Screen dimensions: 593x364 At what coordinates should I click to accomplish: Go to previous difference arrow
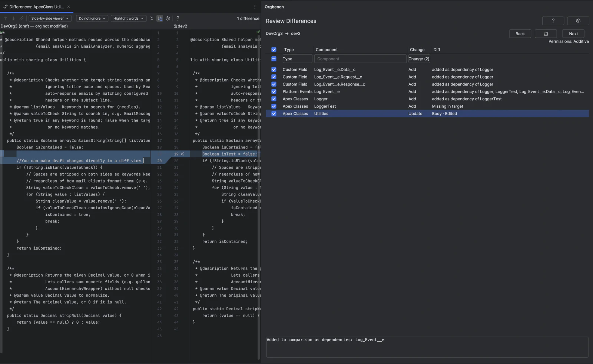tap(6, 18)
